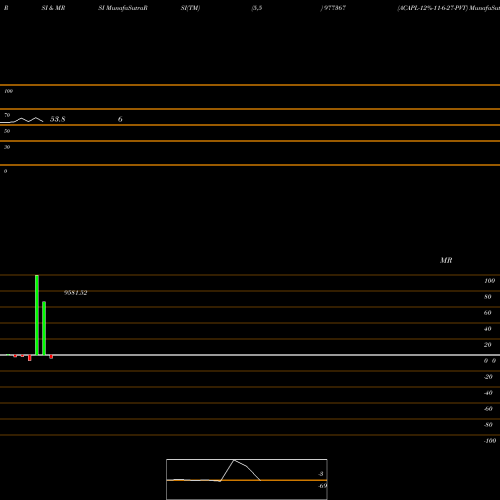The width and height of the screenshot is (500, 500).
Task: Click the -20 label on MR right axis
Action: click(488, 377)
